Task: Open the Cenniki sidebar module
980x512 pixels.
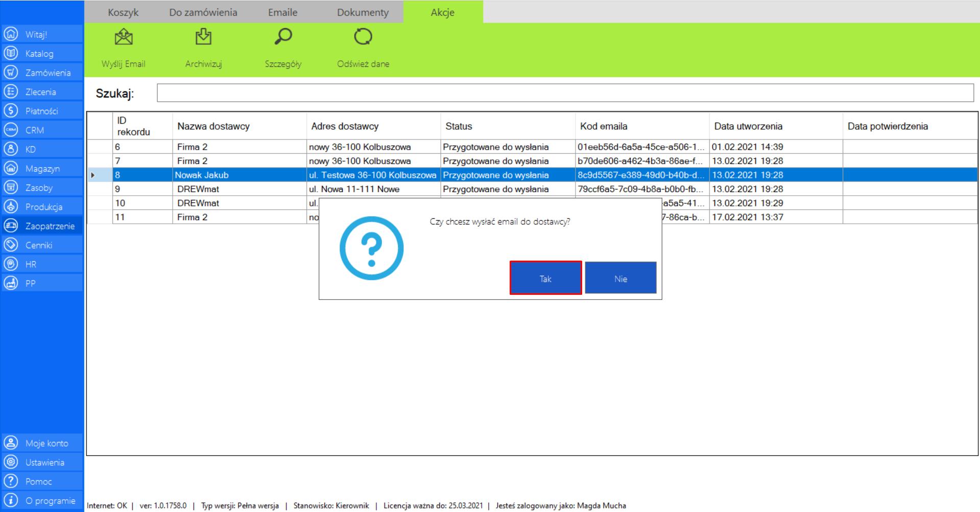Action: coord(41,245)
